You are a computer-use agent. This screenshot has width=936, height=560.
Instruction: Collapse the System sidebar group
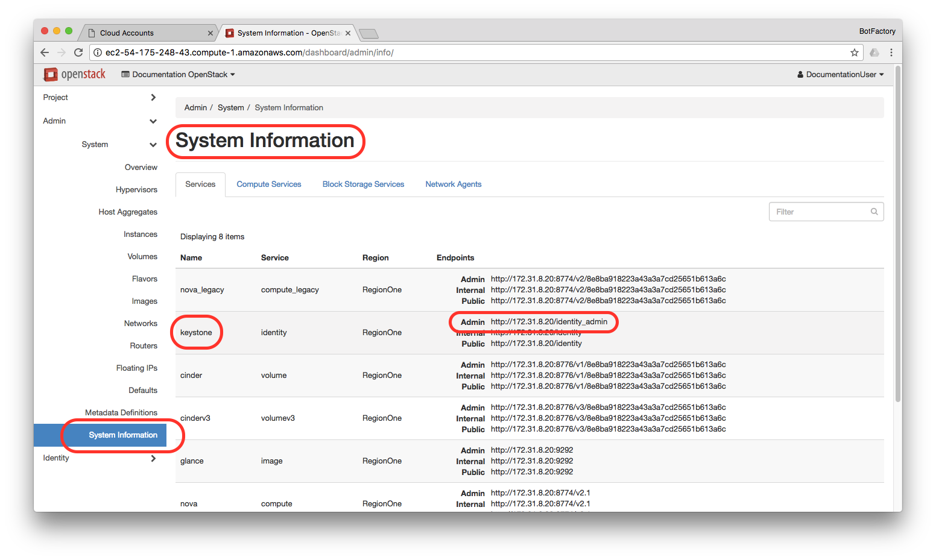tap(119, 145)
